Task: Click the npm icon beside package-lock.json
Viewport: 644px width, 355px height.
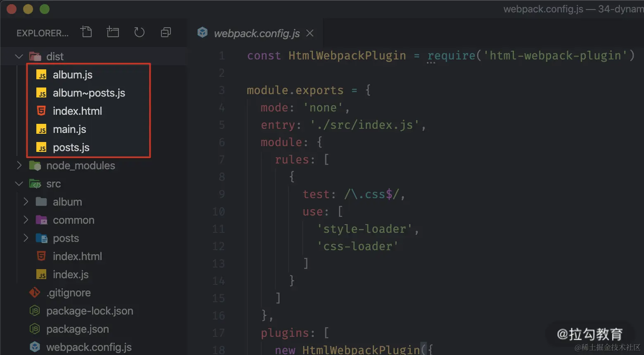Action: [35, 310]
